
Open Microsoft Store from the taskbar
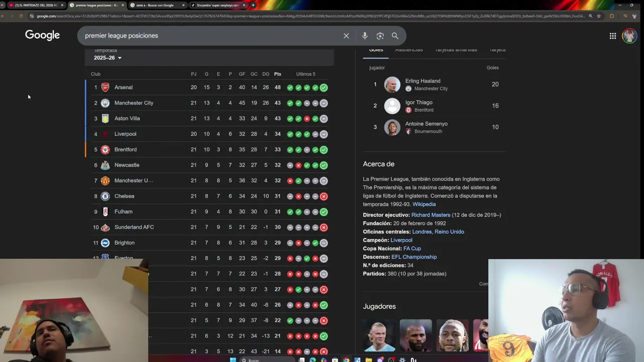pos(335,359)
